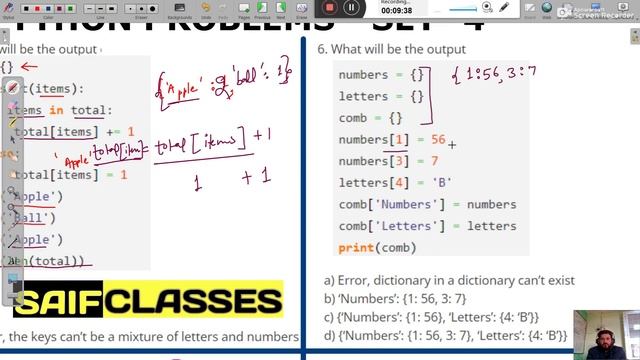Click answer option a) Error, dictionary in a dictionary

pyautogui.click(x=449, y=280)
